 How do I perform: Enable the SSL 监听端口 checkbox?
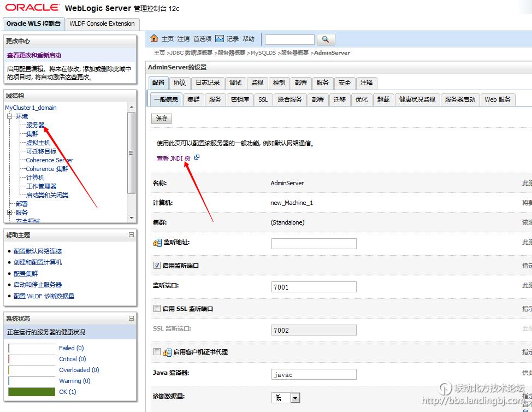[157, 308]
